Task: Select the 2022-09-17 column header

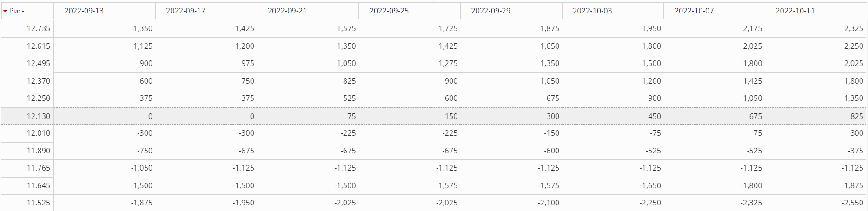Action: [x=186, y=11]
